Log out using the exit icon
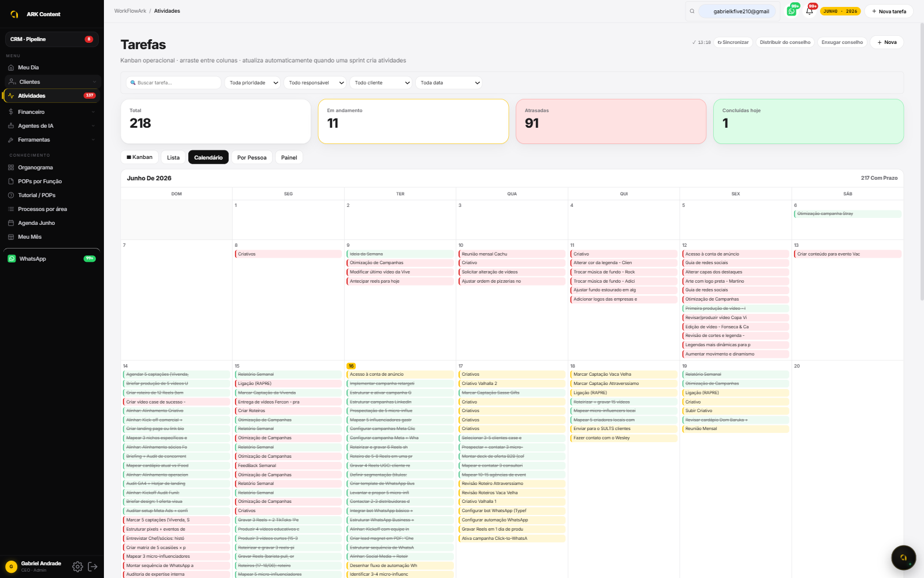Image resolution: width=924 pixels, height=578 pixels. pos(92,566)
